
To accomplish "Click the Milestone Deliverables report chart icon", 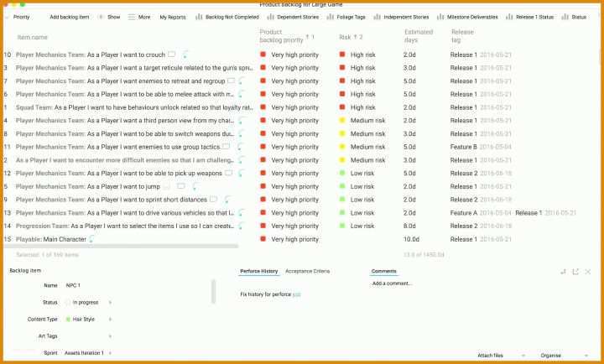I will point(440,17).
